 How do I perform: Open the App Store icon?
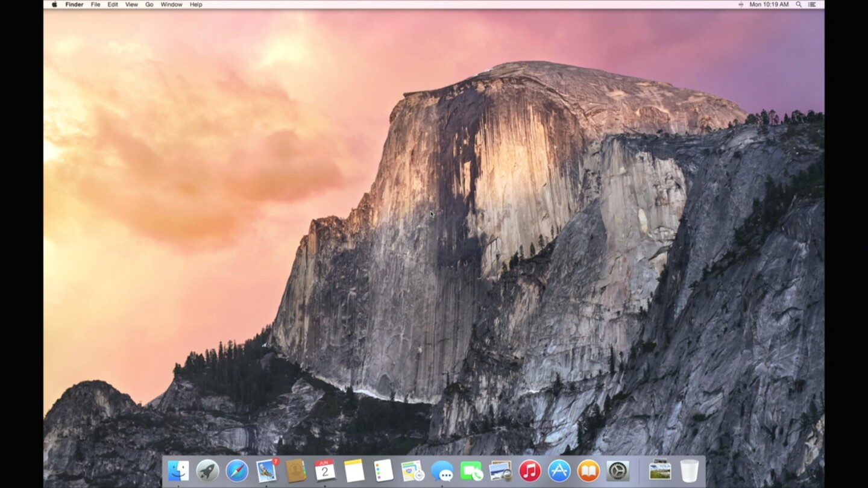[559, 471]
